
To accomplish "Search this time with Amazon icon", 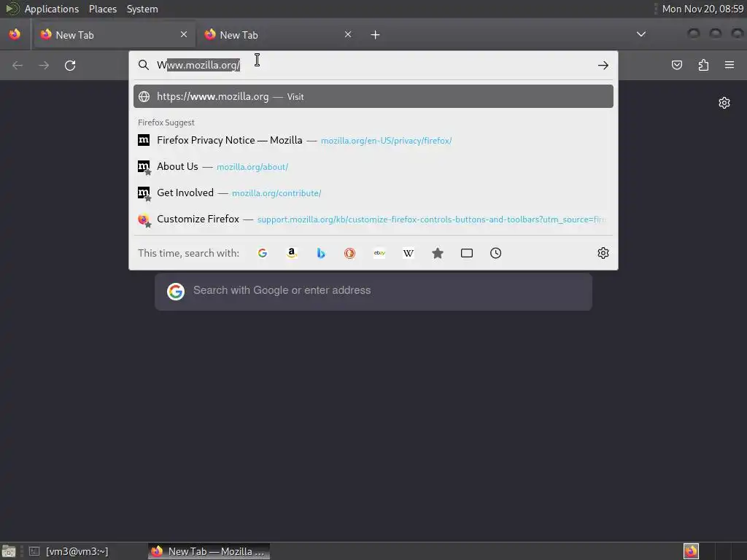I will point(292,253).
